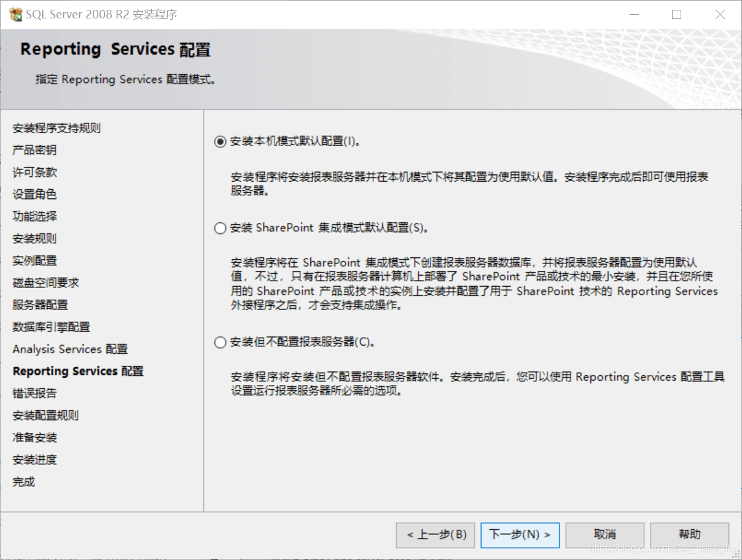Image resolution: width=742 pixels, height=560 pixels.
Task: Click the < 上一步(B) button
Action: coord(435,535)
